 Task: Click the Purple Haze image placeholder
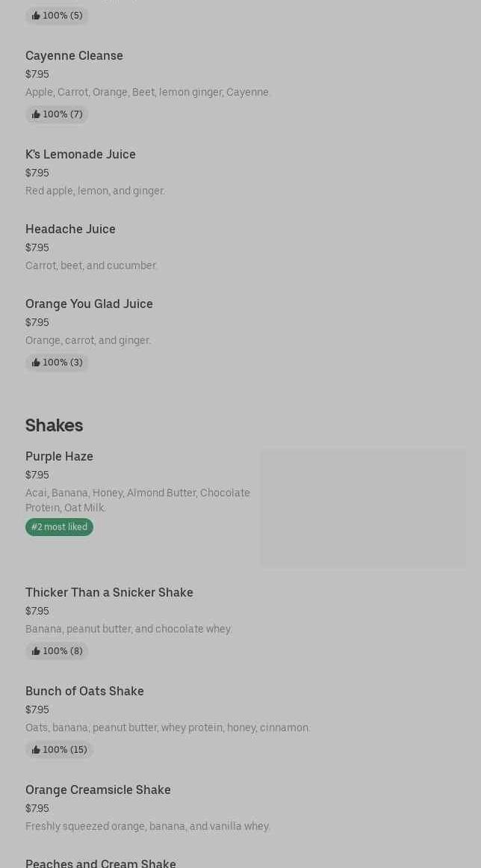pos(362,508)
